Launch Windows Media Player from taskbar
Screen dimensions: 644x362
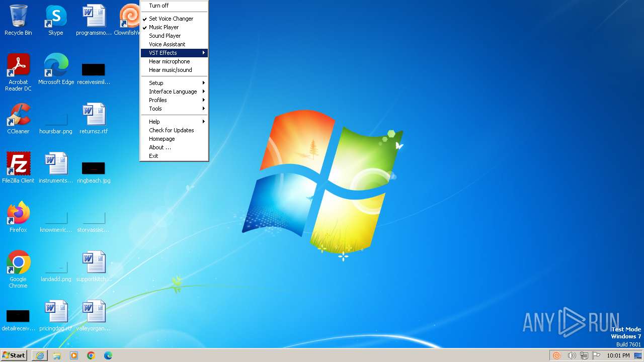pyautogui.click(x=74, y=355)
